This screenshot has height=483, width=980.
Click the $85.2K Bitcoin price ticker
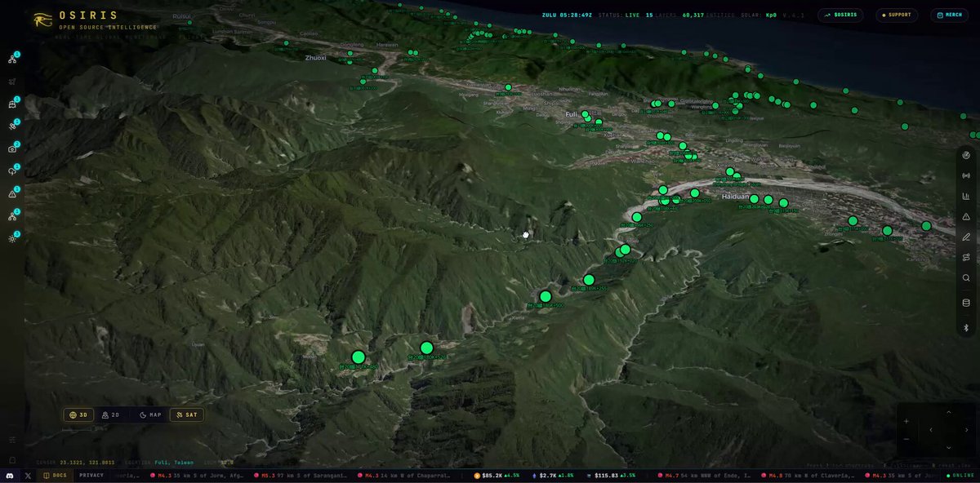(497, 475)
